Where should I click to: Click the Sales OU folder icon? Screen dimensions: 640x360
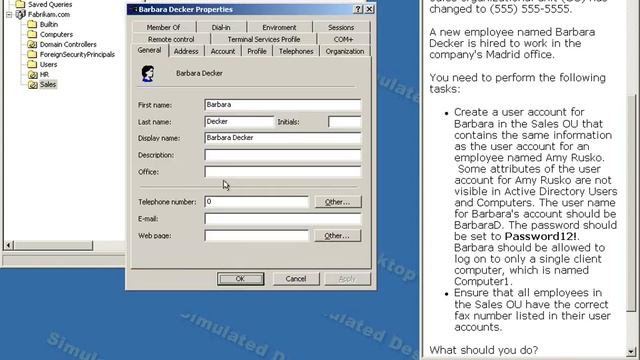(x=32, y=85)
